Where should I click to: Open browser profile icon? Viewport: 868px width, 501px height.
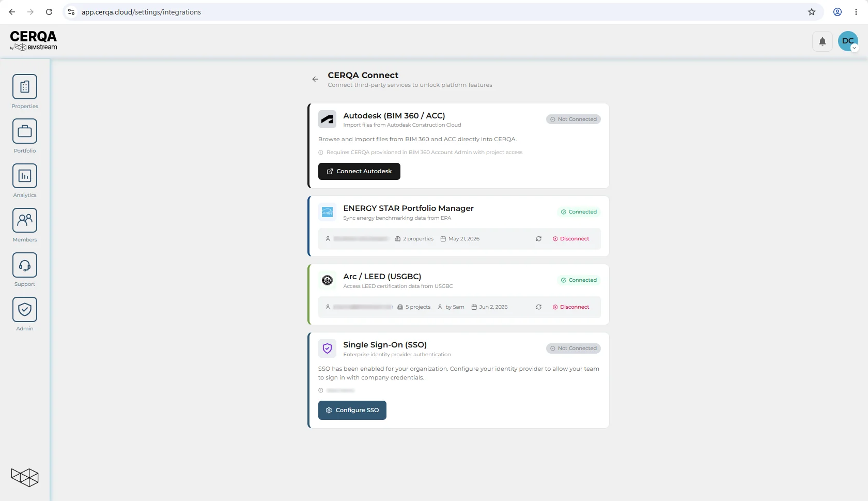pos(838,12)
